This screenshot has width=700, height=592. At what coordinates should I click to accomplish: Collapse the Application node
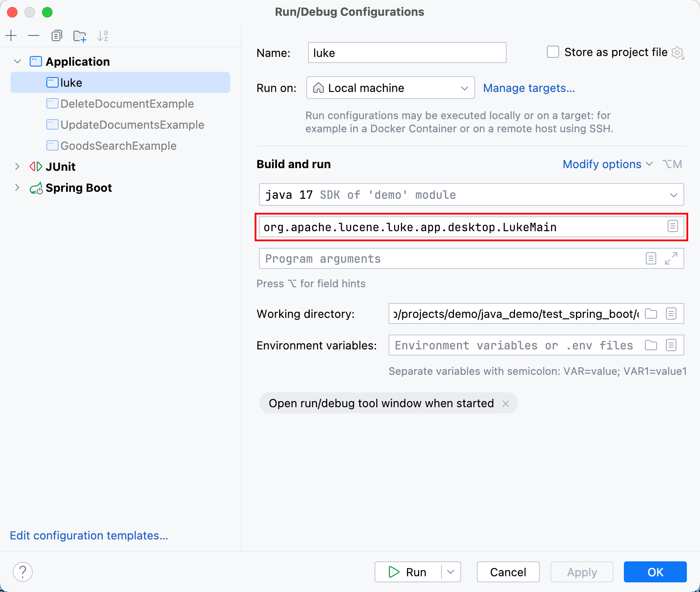[17, 61]
